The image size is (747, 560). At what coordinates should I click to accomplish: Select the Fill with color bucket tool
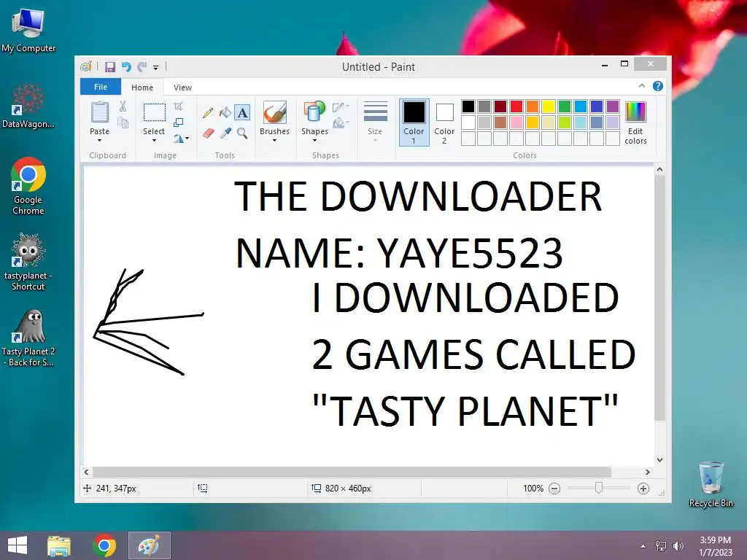point(225,112)
